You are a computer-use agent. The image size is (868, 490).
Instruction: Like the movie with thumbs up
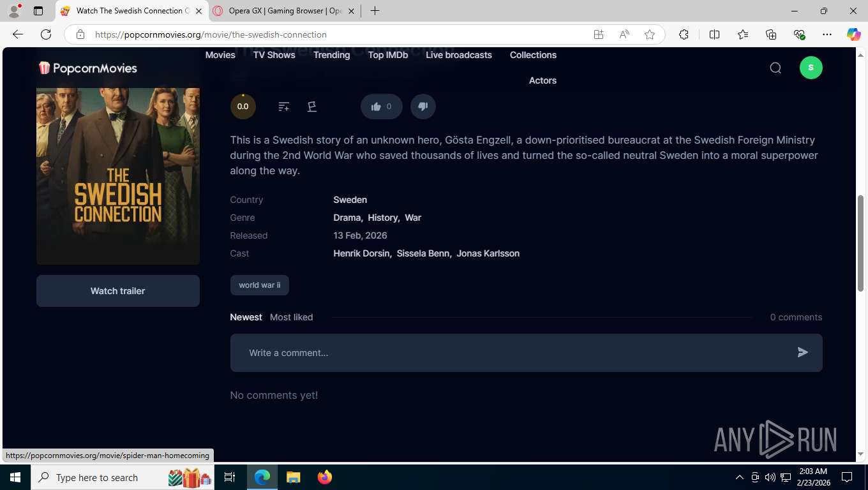click(x=382, y=107)
